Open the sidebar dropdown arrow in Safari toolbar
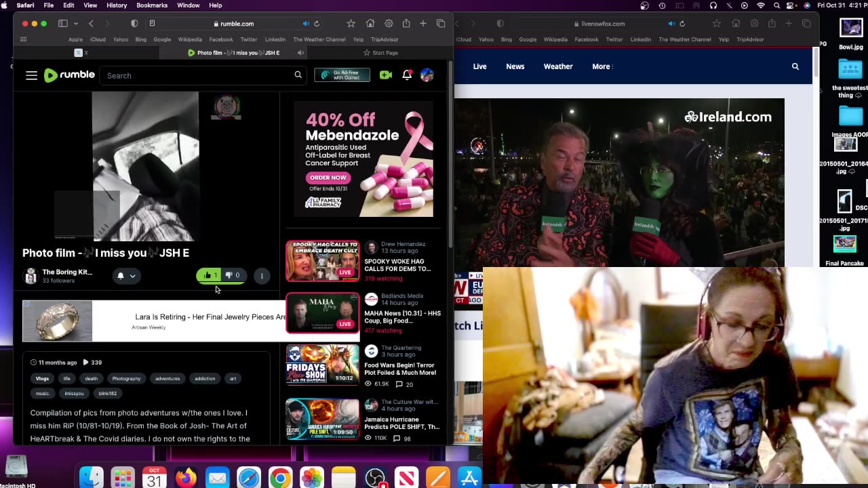868x488 pixels. point(75,24)
